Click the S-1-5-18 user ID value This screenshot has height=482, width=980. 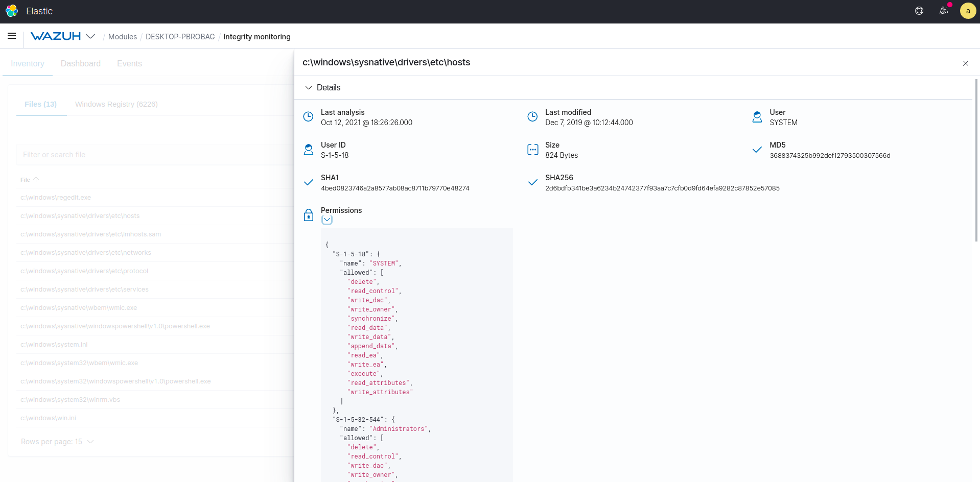coord(335,155)
